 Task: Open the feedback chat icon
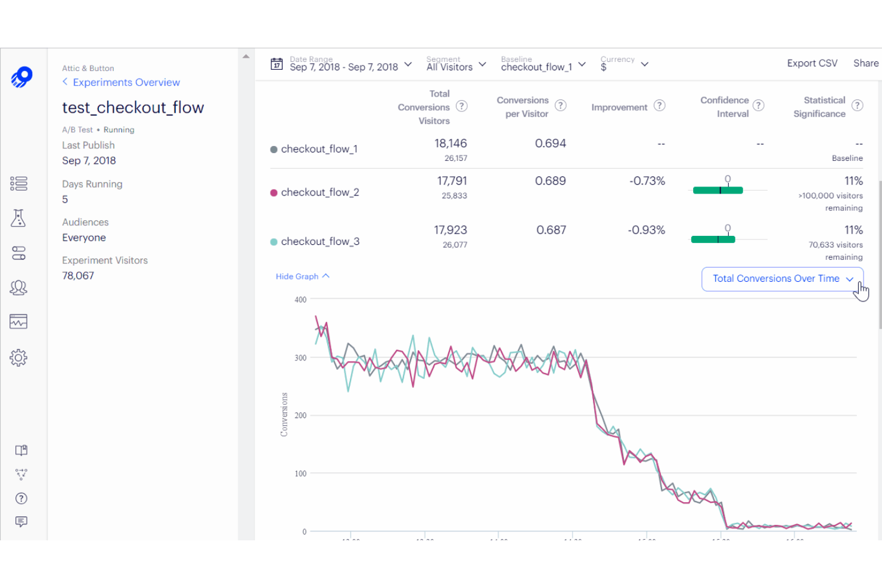(21, 521)
